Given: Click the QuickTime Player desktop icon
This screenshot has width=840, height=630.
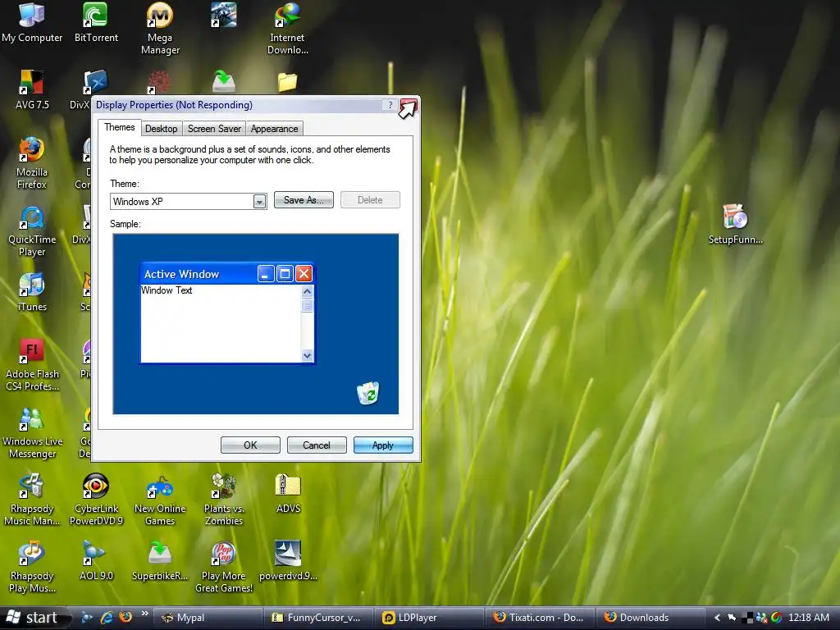Looking at the screenshot, I should pos(32,231).
